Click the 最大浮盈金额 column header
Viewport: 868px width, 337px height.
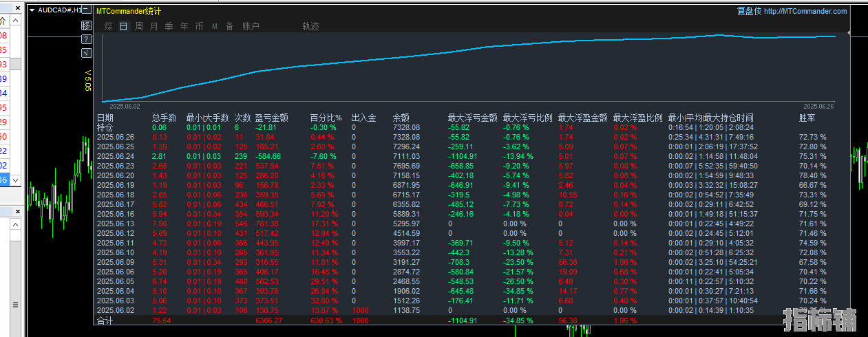tap(582, 118)
